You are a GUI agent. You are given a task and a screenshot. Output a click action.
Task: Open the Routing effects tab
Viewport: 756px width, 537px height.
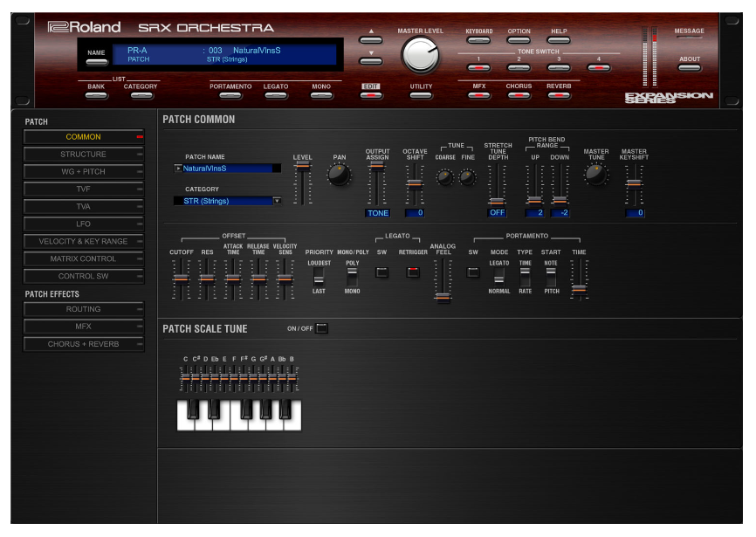coord(84,309)
